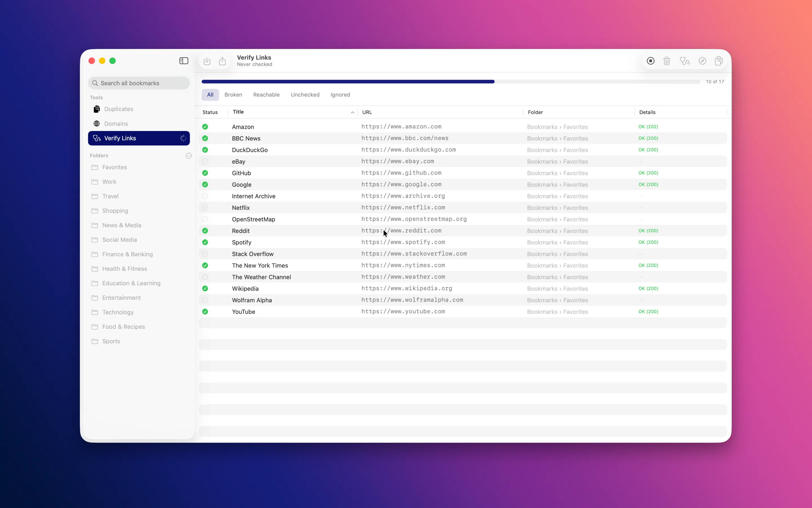The image size is (812, 508).
Task: Click the Search all bookmarks field
Action: point(139,83)
